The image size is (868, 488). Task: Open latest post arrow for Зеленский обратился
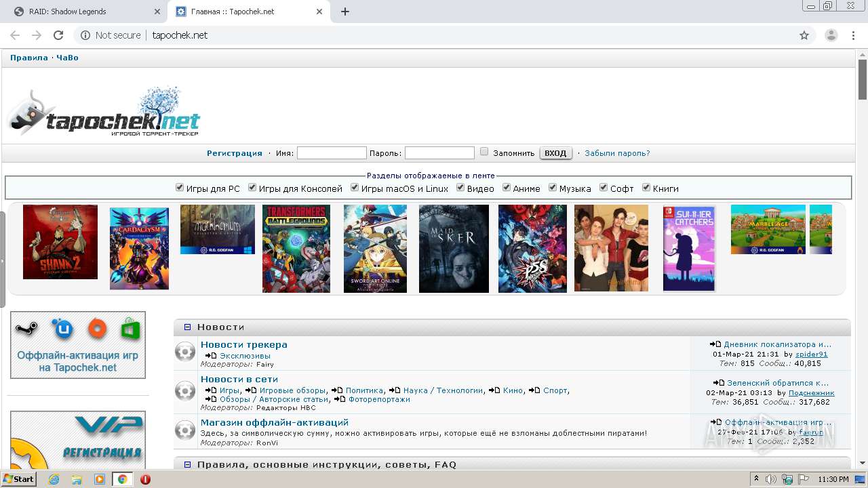pyautogui.click(x=718, y=383)
